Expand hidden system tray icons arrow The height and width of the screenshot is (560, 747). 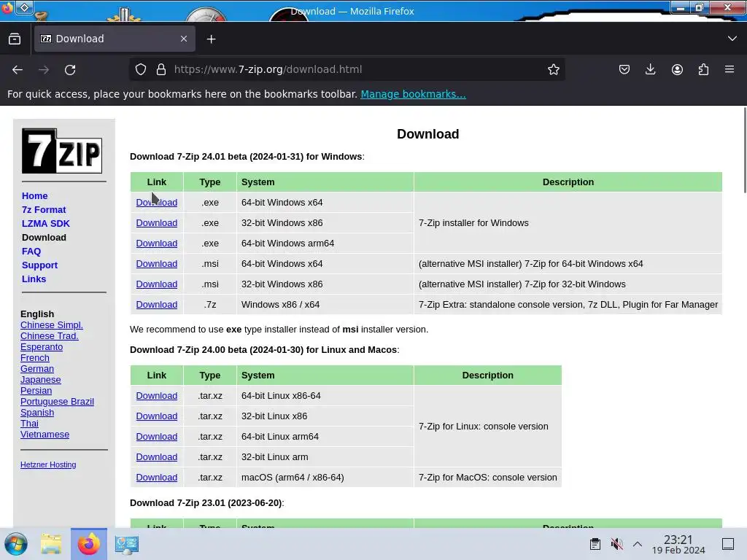(x=638, y=544)
